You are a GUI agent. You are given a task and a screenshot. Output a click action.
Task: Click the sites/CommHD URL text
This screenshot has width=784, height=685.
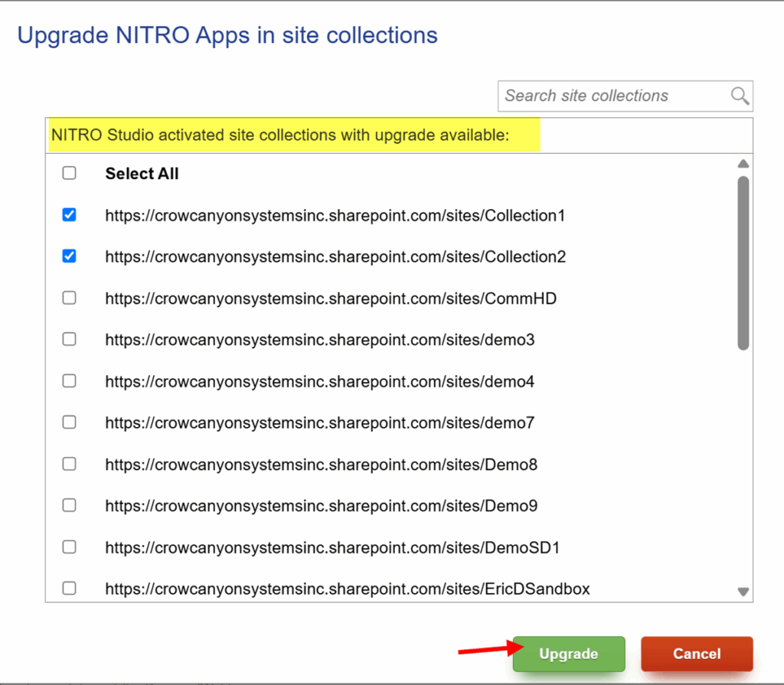331,298
